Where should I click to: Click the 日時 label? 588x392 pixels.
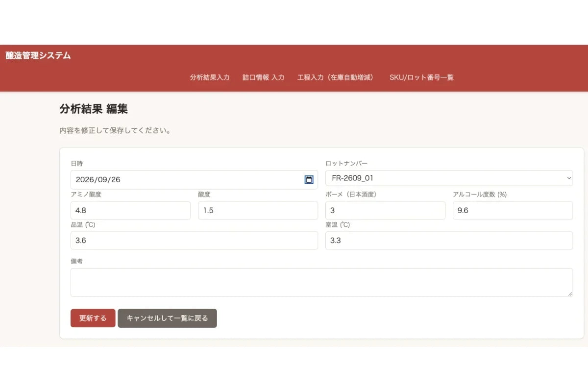[x=77, y=163]
